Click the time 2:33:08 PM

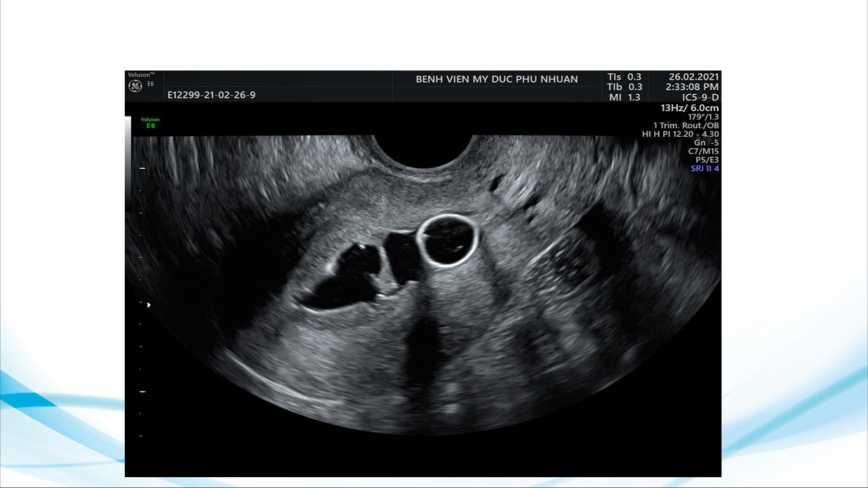(x=692, y=87)
